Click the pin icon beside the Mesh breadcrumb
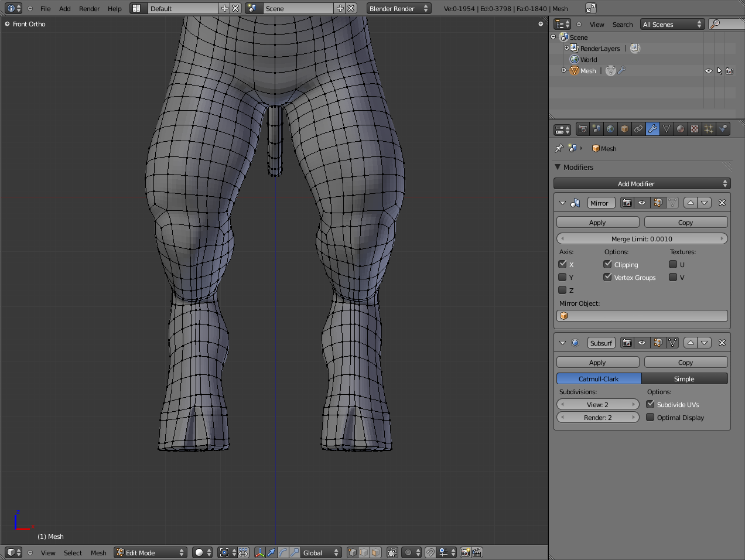The width and height of the screenshot is (745, 560). pyautogui.click(x=559, y=149)
